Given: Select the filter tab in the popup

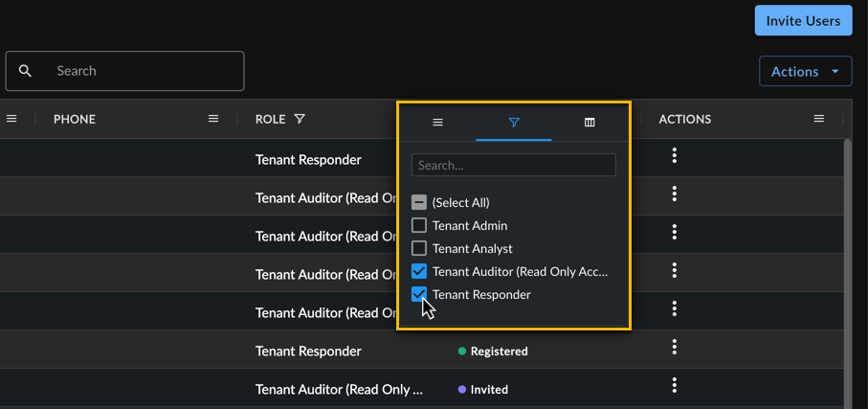Looking at the screenshot, I should 514,123.
